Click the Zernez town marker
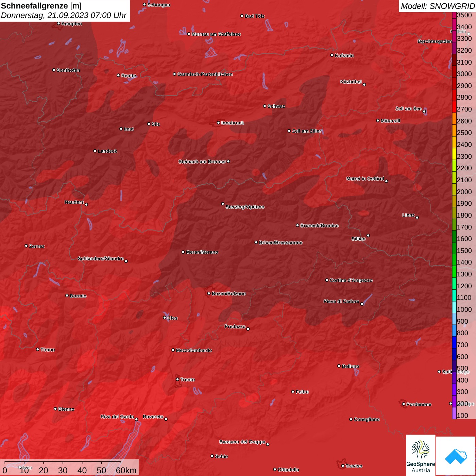This screenshot has height=476, width=476. point(27,246)
